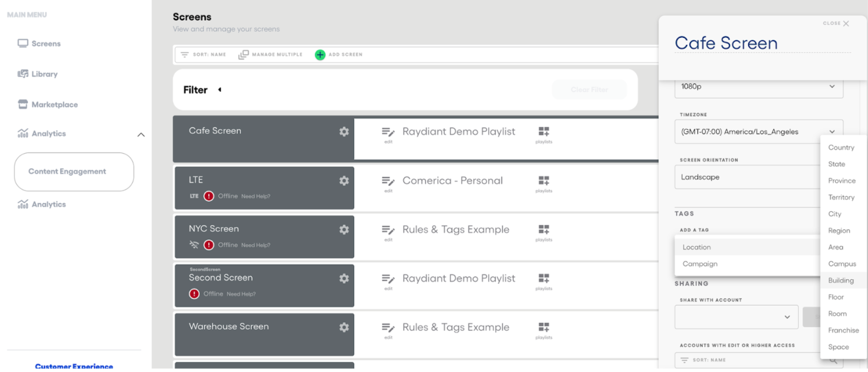Click Sort: Name in screens toolbar

point(203,54)
